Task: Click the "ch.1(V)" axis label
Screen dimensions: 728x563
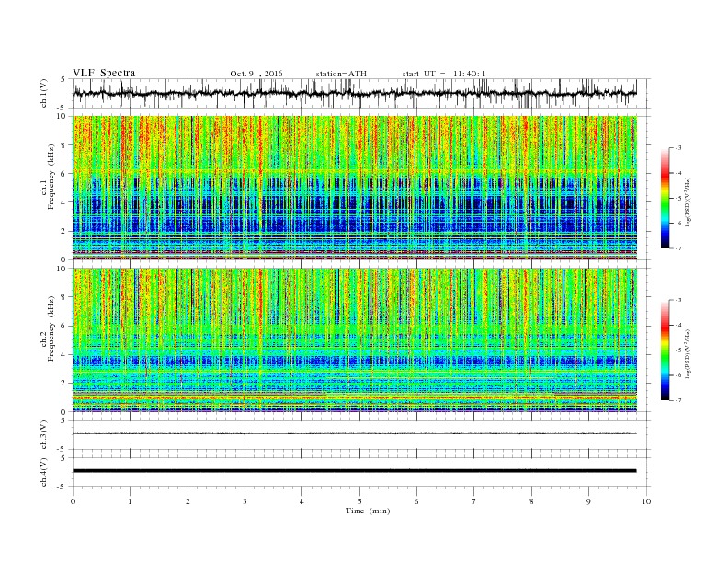Action: 44,93
